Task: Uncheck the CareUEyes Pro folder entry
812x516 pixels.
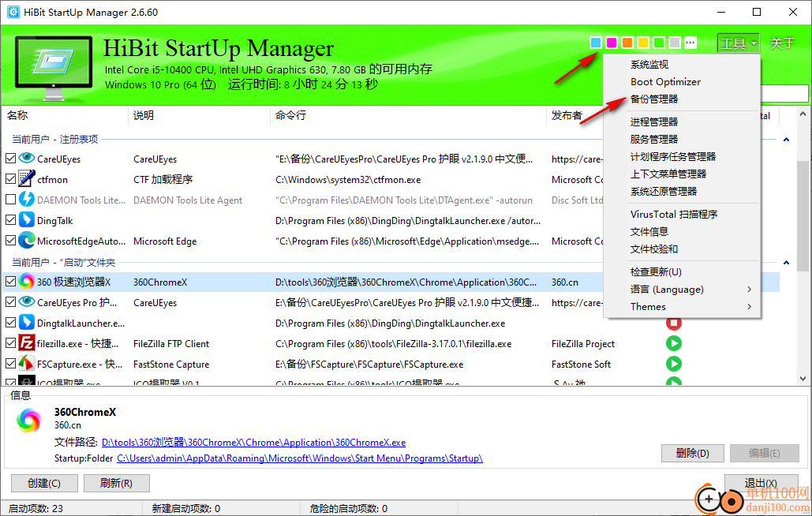Action: [x=10, y=301]
